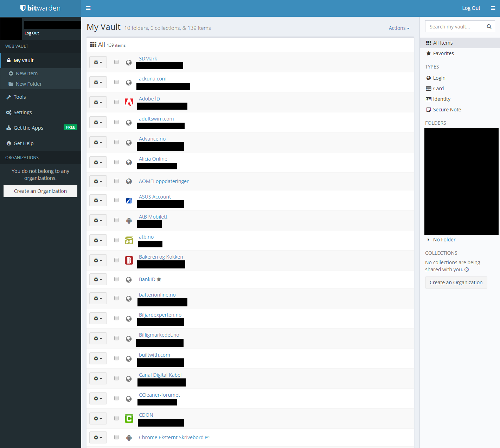Select the Android icon beside AtB Mobilett
The image size is (500, 448).
click(x=129, y=220)
